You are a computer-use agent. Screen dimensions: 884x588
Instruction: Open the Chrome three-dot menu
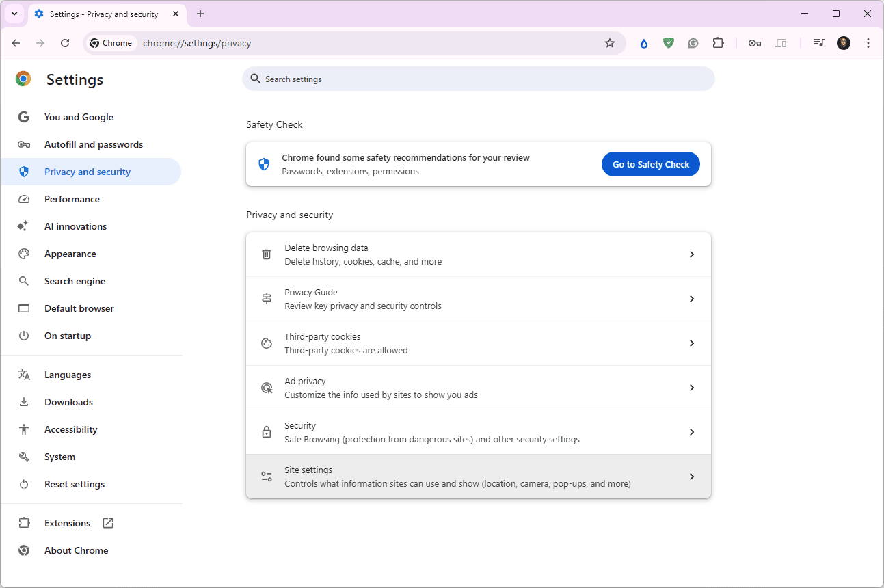pyautogui.click(x=868, y=43)
